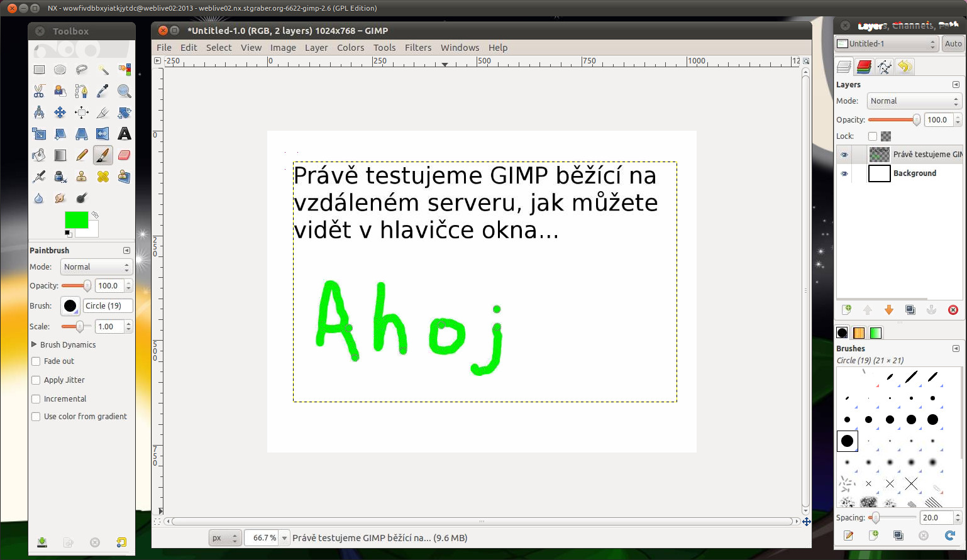
Task: Select the Fuzzy Select wand tool
Action: coord(103,70)
